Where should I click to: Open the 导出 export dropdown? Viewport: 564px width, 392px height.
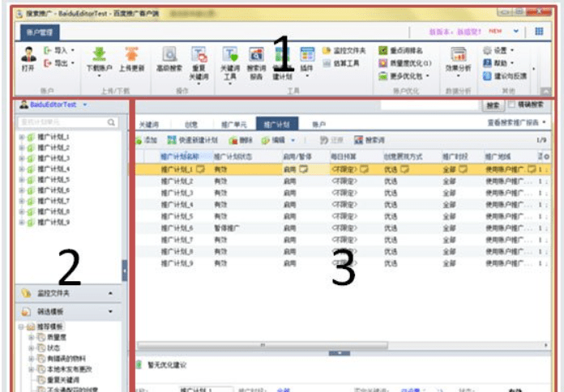[x=73, y=63]
